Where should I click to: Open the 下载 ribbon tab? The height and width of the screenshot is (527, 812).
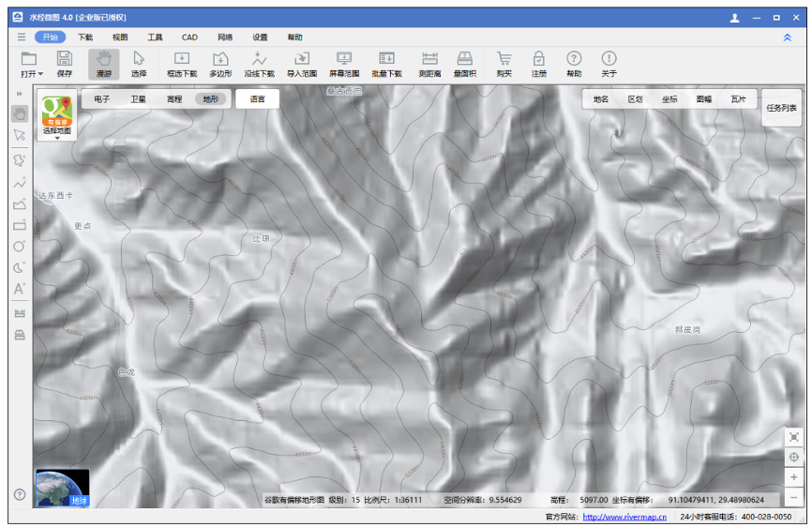click(85, 38)
